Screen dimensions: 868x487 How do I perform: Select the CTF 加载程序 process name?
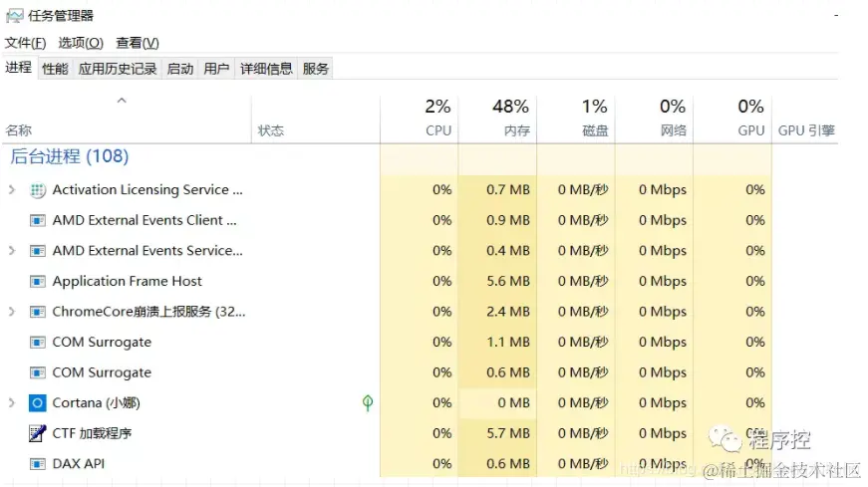[x=92, y=433]
